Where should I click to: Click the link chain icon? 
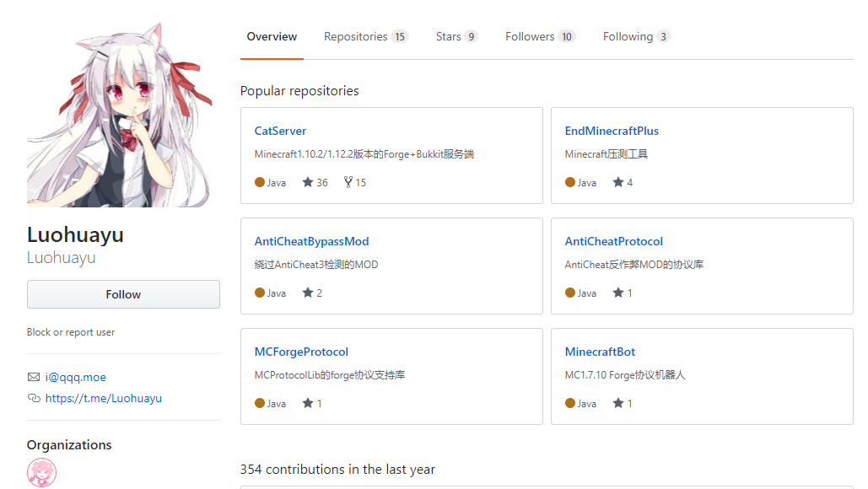tap(34, 398)
